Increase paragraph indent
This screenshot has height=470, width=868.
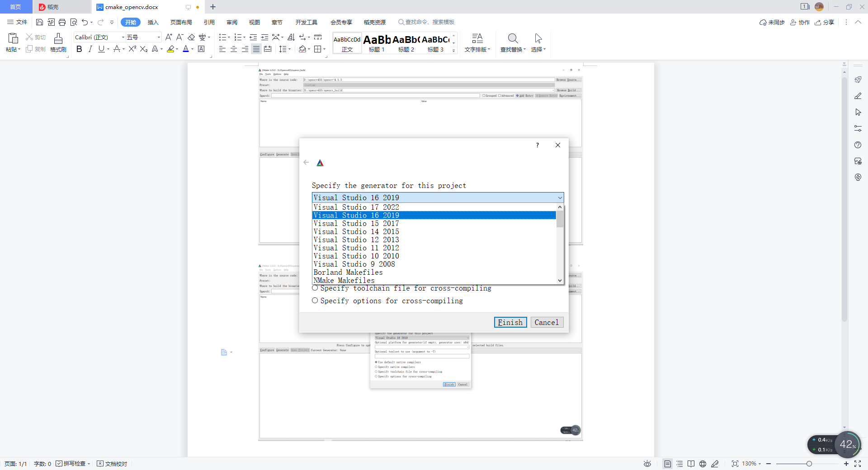tap(264, 37)
